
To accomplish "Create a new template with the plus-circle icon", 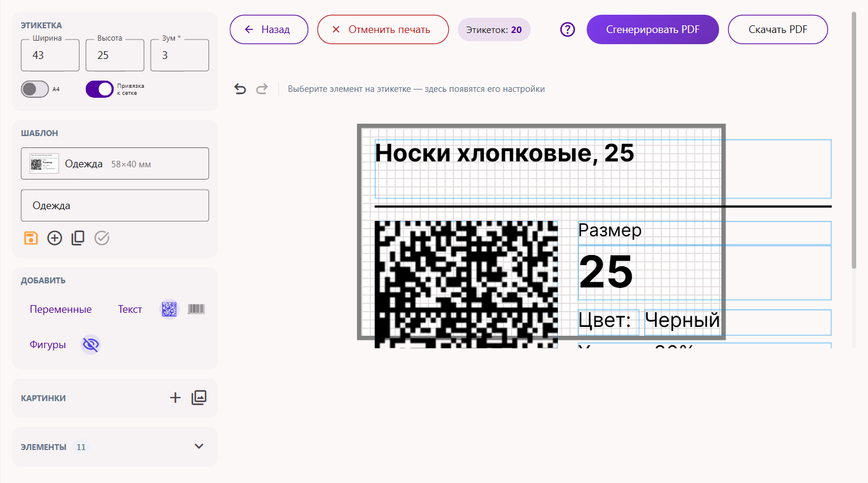I will (55, 238).
